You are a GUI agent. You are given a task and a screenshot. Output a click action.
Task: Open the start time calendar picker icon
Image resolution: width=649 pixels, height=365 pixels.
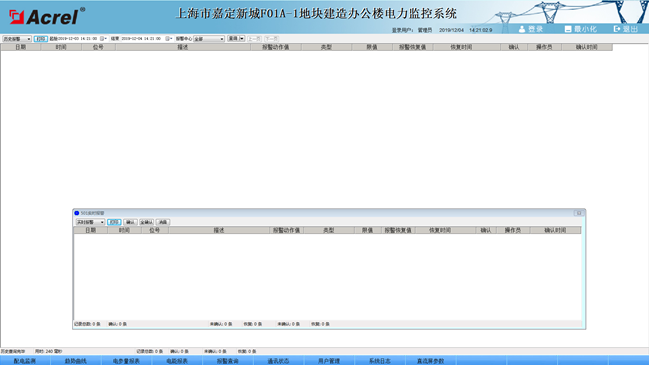(103, 38)
